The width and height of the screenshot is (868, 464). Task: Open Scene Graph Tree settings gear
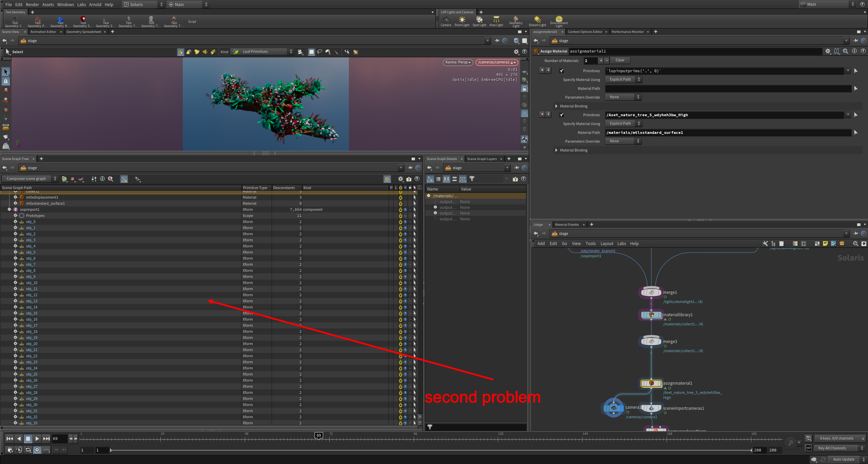(400, 179)
